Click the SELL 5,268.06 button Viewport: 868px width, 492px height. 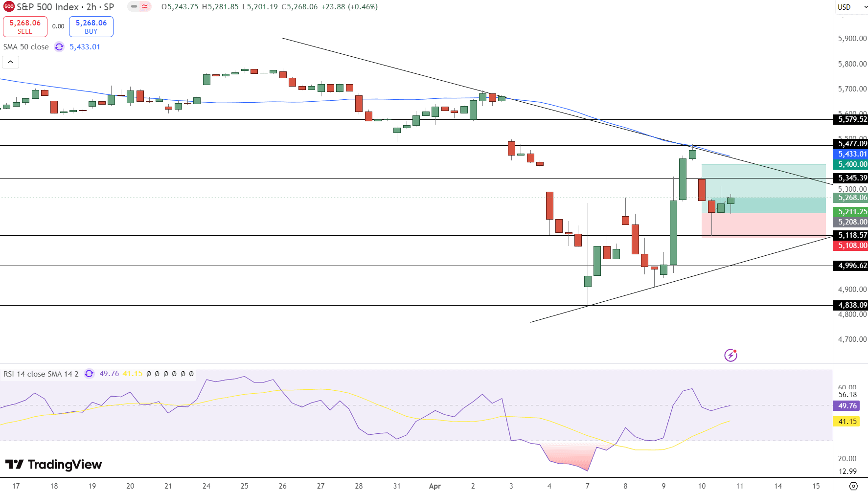click(25, 26)
